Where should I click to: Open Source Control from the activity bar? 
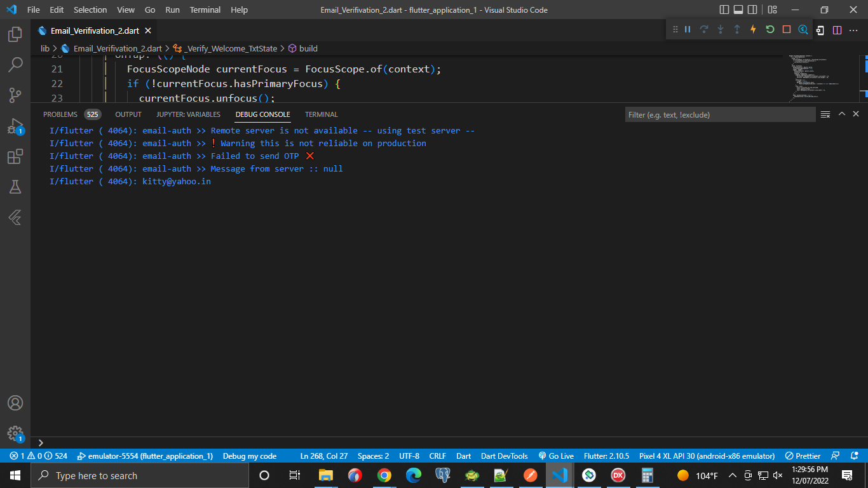click(15, 95)
